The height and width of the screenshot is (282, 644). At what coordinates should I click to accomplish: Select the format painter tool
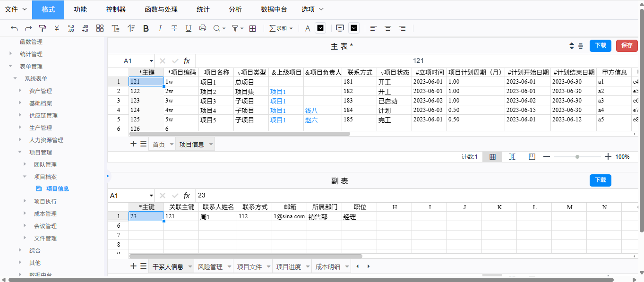click(43, 28)
